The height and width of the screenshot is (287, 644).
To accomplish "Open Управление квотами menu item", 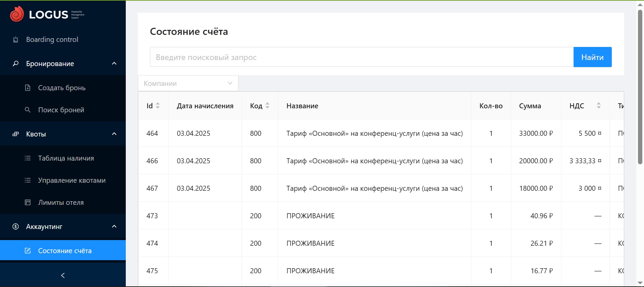I will click(71, 180).
